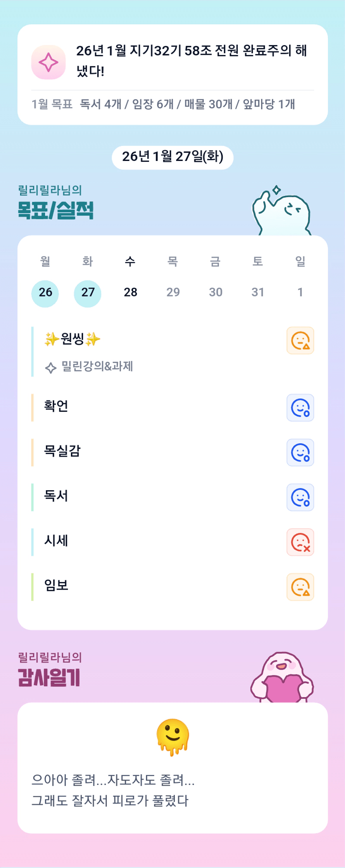
Task: Open the 시세 goal item
Action: [x=56, y=541]
